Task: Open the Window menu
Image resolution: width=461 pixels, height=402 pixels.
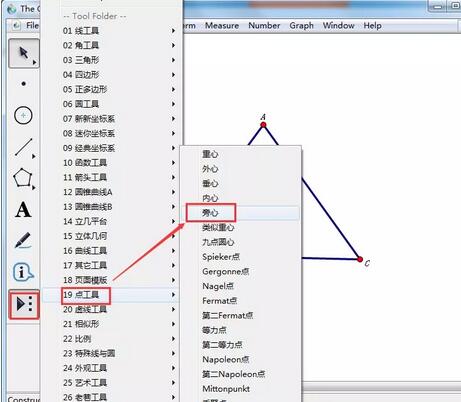Action: coord(338,26)
